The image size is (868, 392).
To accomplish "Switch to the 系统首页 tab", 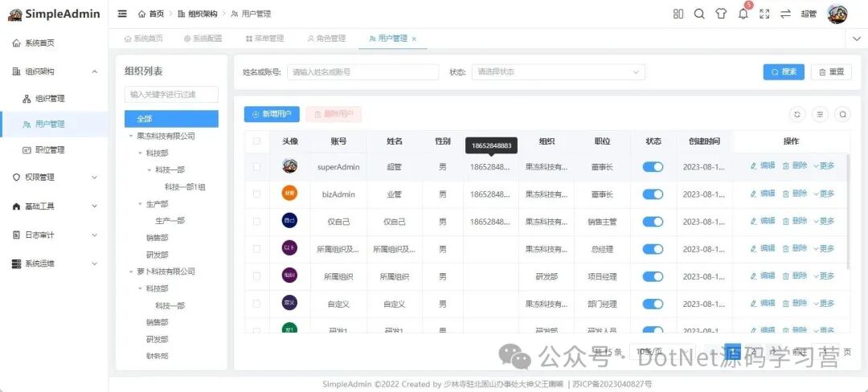I will tap(144, 39).
